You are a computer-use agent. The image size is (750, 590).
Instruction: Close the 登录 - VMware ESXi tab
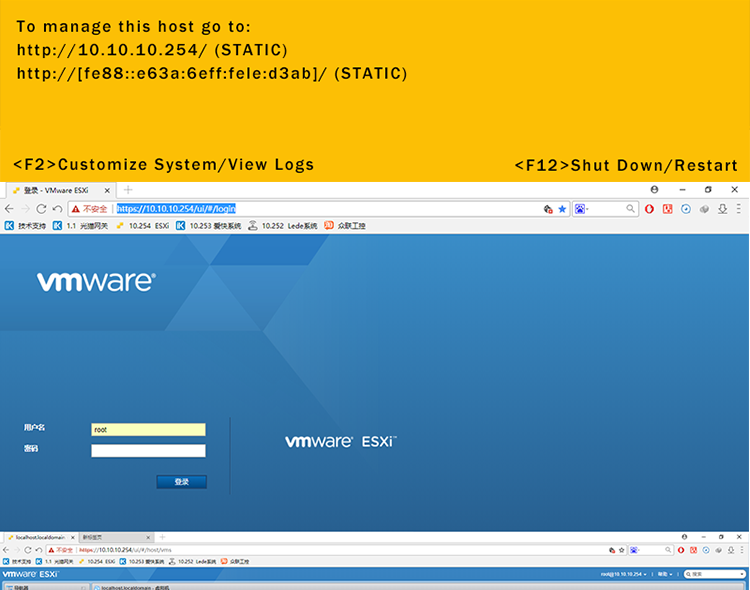tap(107, 190)
